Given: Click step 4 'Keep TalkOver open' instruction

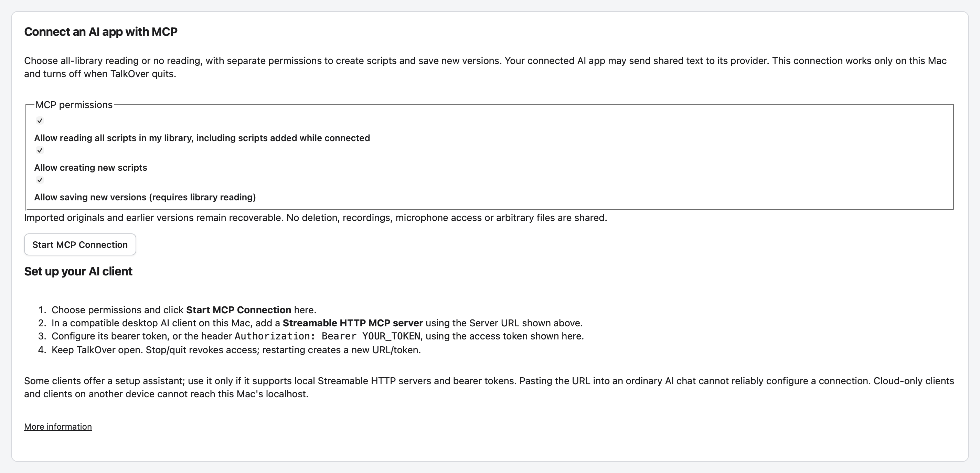Looking at the screenshot, I should [236, 350].
